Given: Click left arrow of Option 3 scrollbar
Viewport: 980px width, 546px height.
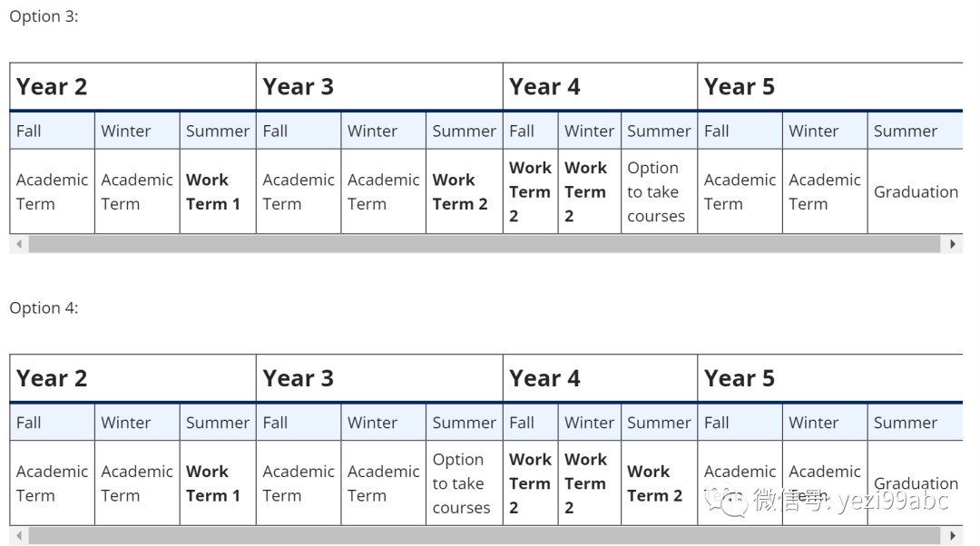Looking at the screenshot, I should 19,244.
